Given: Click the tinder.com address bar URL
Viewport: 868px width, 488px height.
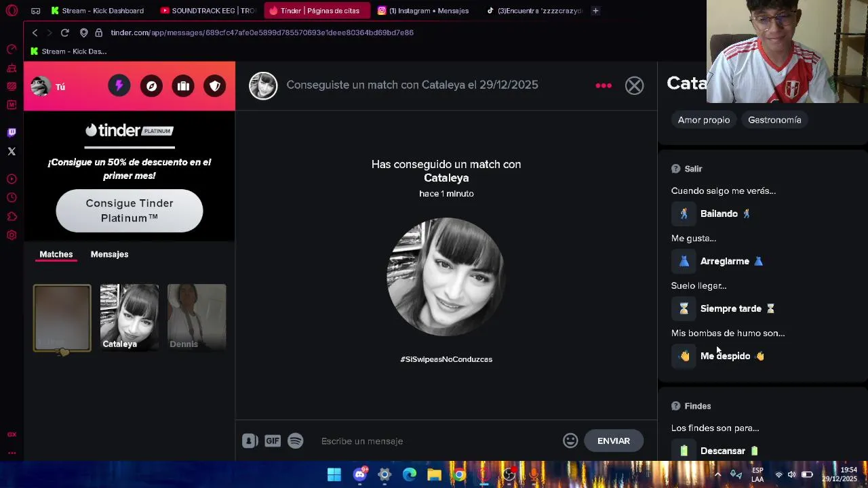Looking at the screenshot, I should click(x=262, y=33).
